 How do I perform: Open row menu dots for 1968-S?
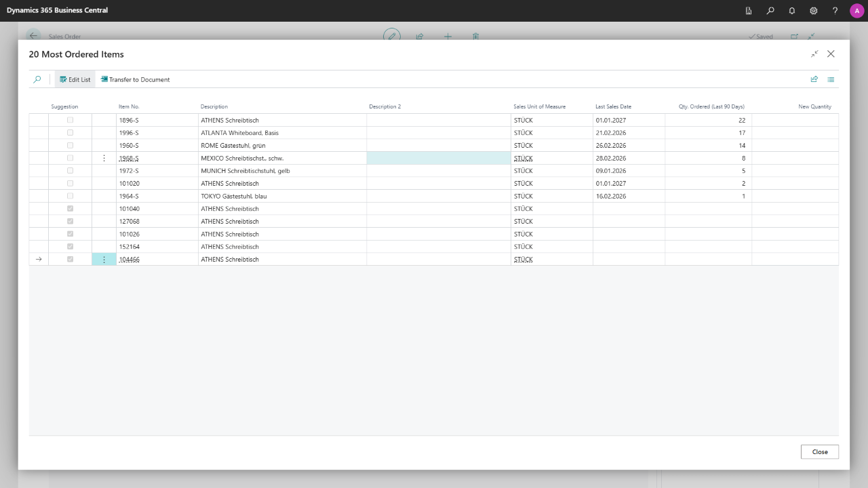[x=104, y=158]
